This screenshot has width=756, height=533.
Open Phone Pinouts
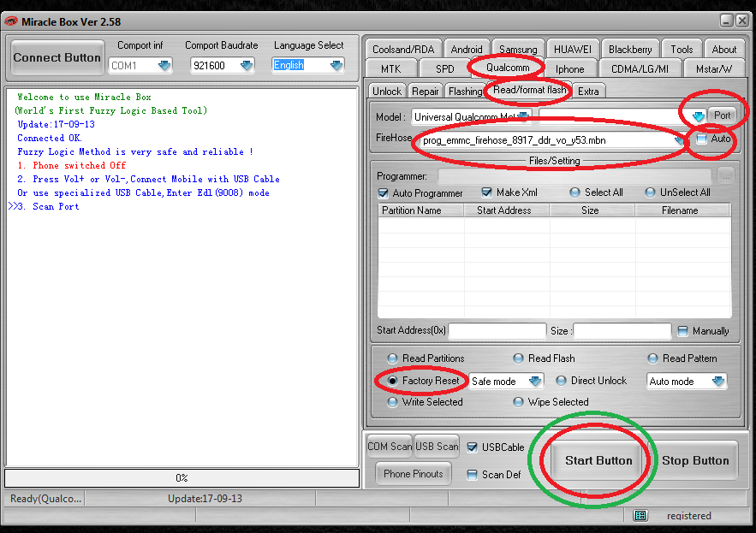[x=414, y=474]
